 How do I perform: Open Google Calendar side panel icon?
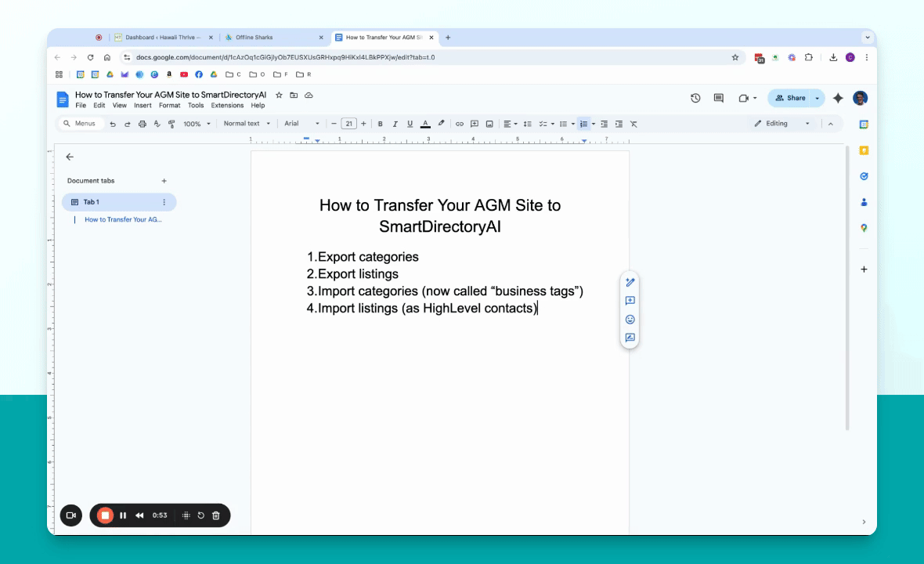point(864,125)
